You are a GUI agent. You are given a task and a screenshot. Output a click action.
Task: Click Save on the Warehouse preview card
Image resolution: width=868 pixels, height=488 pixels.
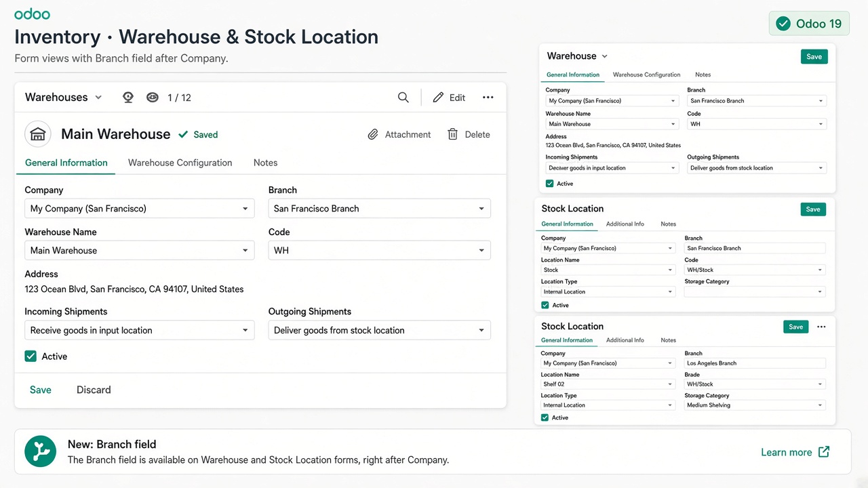point(814,57)
